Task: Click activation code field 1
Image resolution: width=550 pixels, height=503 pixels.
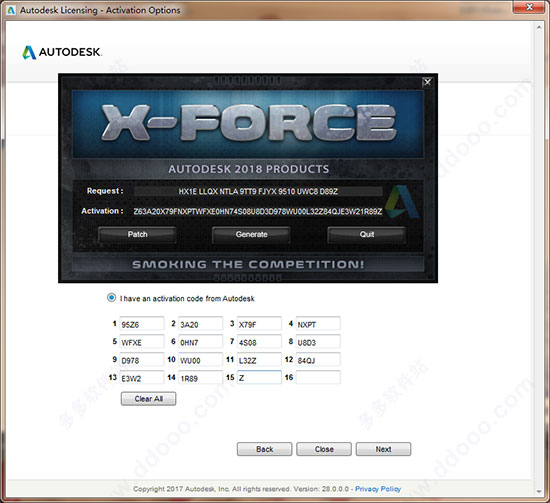Action: [x=142, y=324]
